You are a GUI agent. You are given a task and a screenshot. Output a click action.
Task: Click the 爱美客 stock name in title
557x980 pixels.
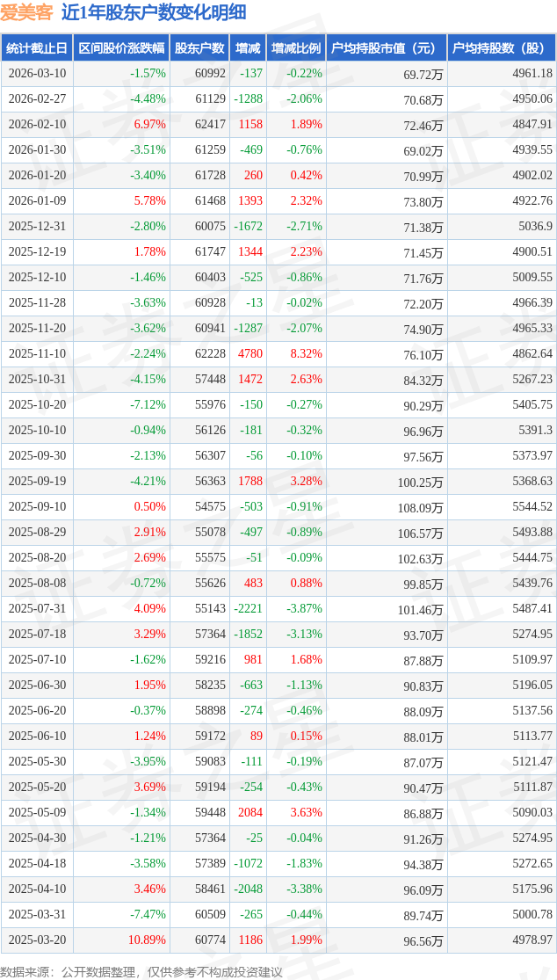27,12
